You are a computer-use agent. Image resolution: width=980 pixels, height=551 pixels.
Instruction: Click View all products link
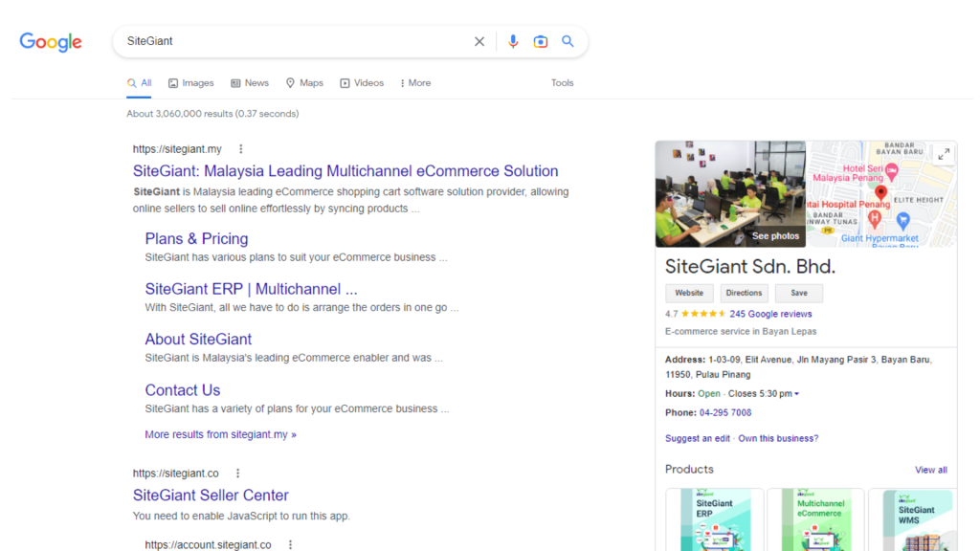pos(930,470)
